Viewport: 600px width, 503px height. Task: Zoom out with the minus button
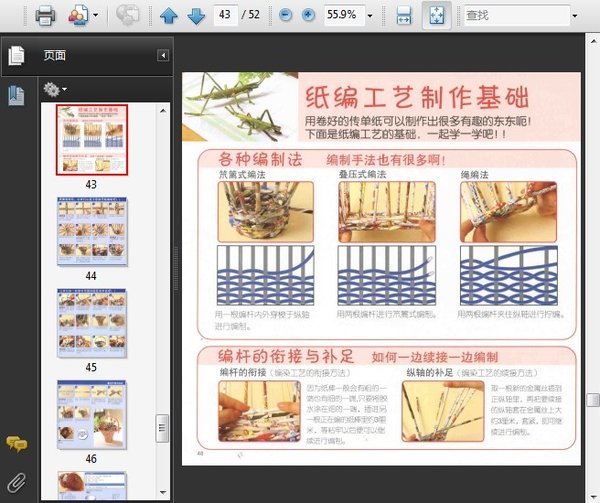[x=285, y=15]
